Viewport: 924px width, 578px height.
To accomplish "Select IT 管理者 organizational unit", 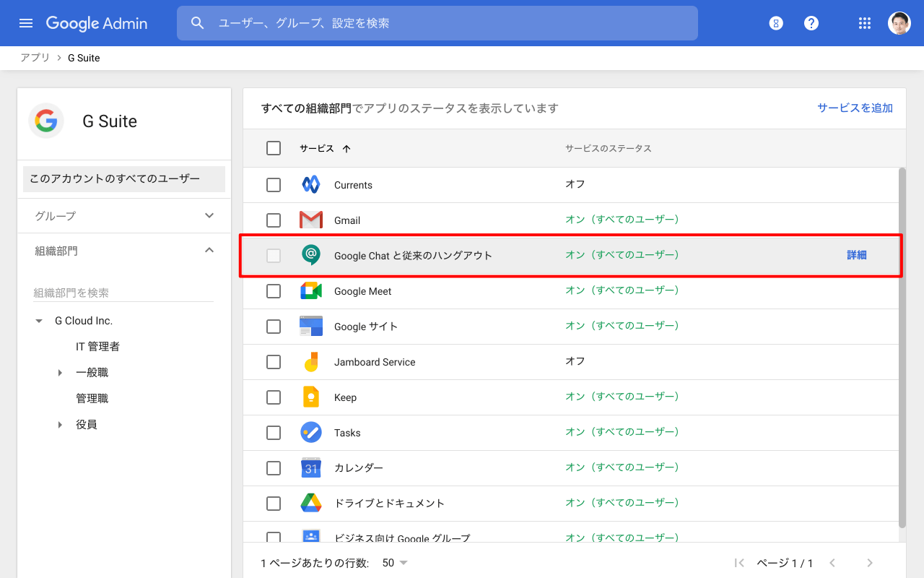I will coord(98,347).
